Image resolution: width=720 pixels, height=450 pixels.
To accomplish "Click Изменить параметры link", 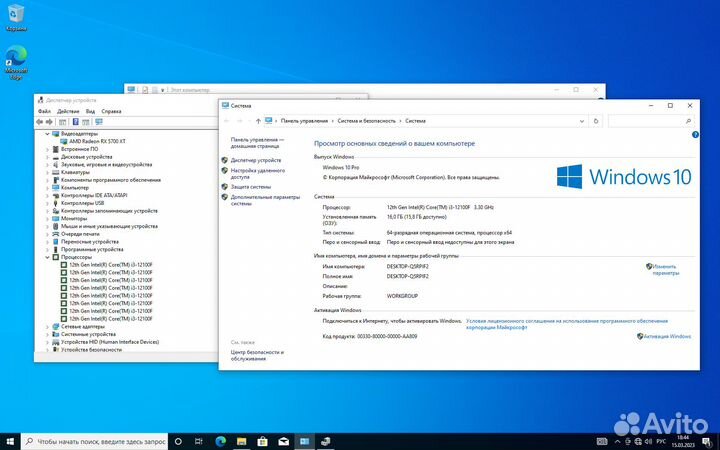I will 665,270.
